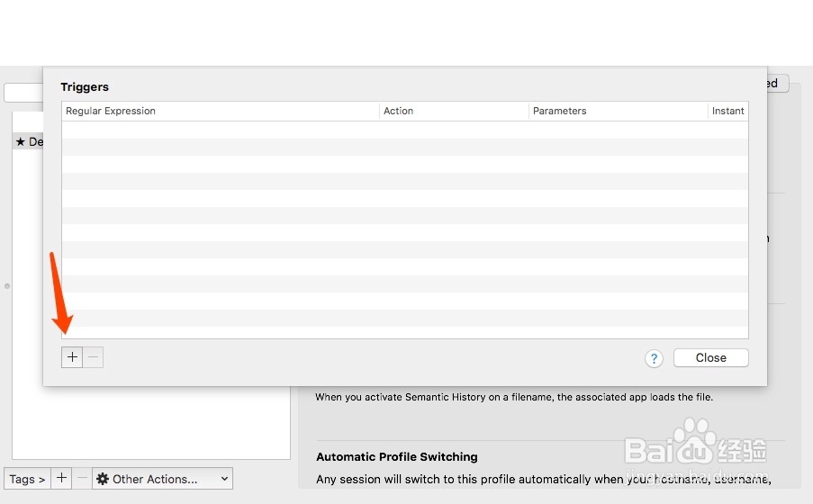Screen dimensions: 813x504
Task: Select the Advanced tab behind dialog
Action: [x=776, y=84]
